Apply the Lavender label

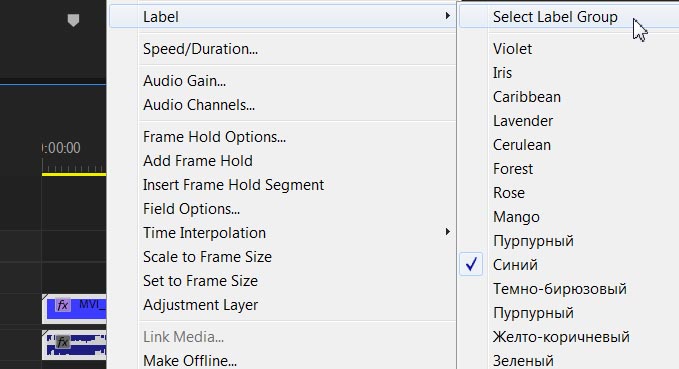(x=523, y=121)
